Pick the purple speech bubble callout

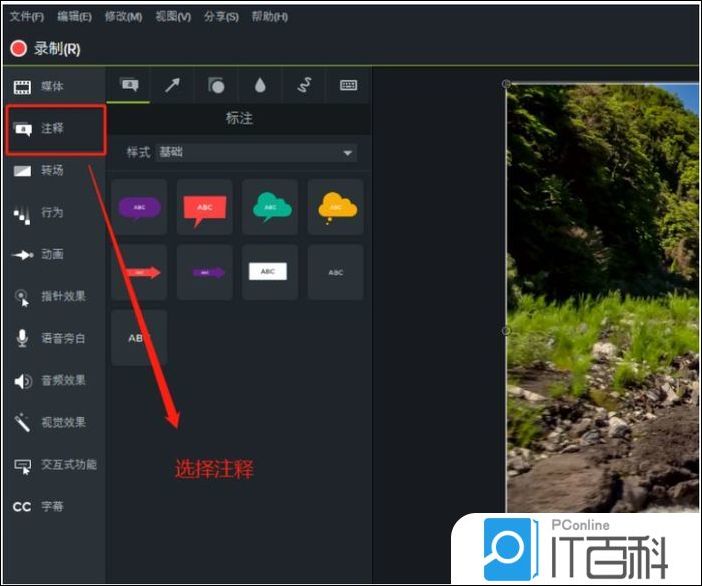pyautogui.click(x=139, y=207)
